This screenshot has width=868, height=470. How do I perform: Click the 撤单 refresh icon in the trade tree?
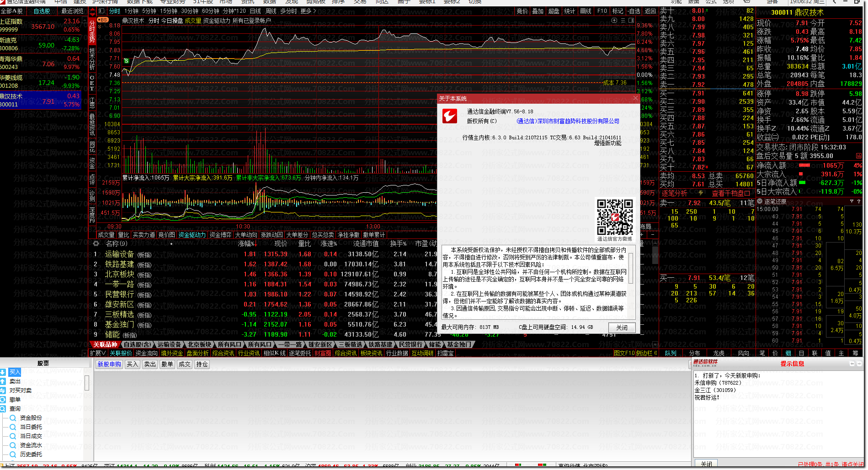pyautogui.click(x=3, y=400)
